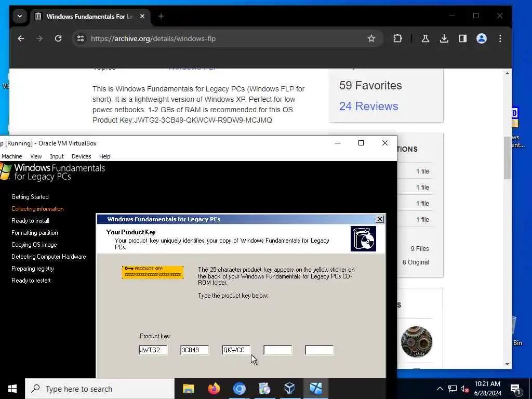The width and height of the screenshot is (532, 399).
Task: Click the page scrollbar up arrow
Action: (x=507, y=74)
